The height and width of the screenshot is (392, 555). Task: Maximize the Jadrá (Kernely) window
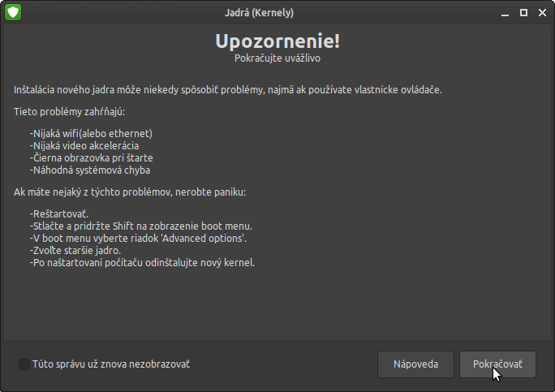point(523,12)
